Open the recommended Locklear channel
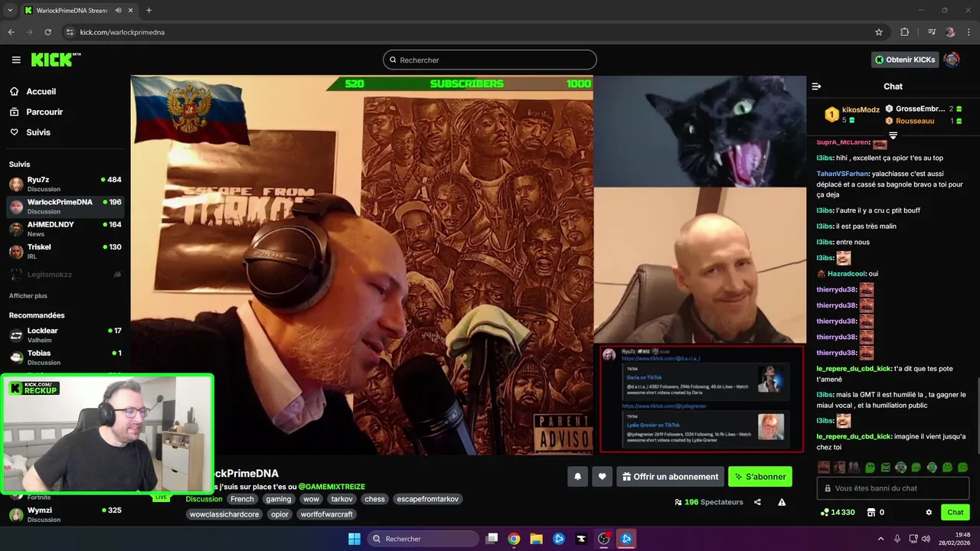 65,335
